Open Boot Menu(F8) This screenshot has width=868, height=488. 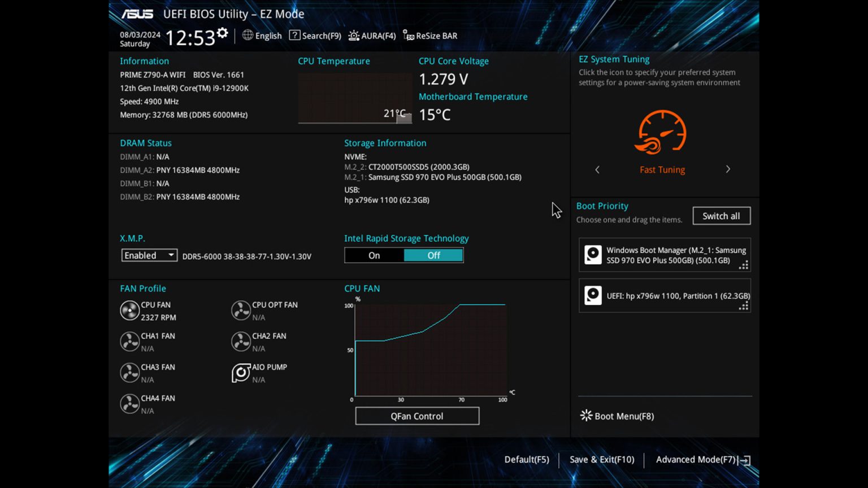coord(617,416)
